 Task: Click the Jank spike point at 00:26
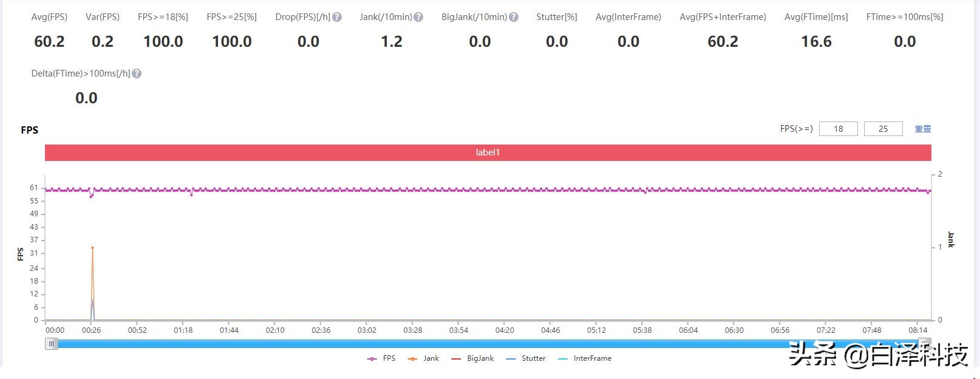(x=92, y=248)
